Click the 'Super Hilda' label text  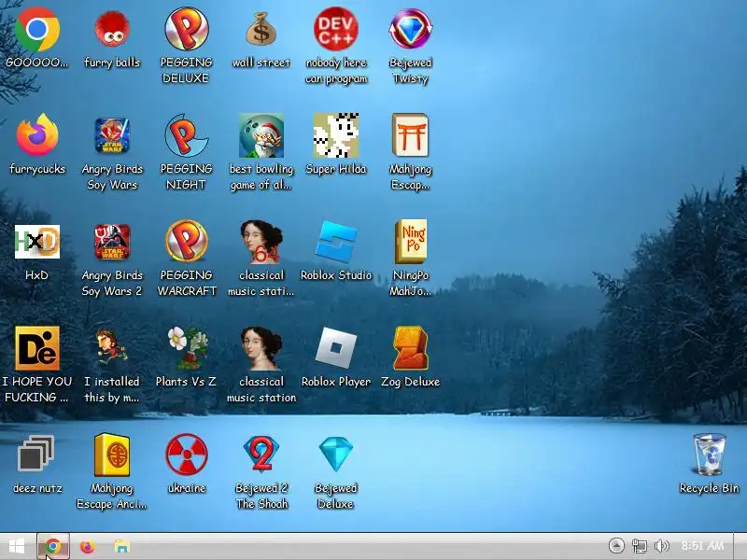(x=336, y=169)
